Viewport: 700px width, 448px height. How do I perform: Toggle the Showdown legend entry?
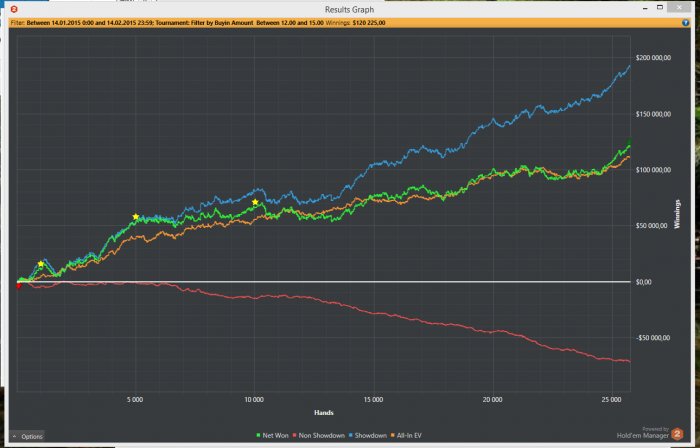coord(368,435)
